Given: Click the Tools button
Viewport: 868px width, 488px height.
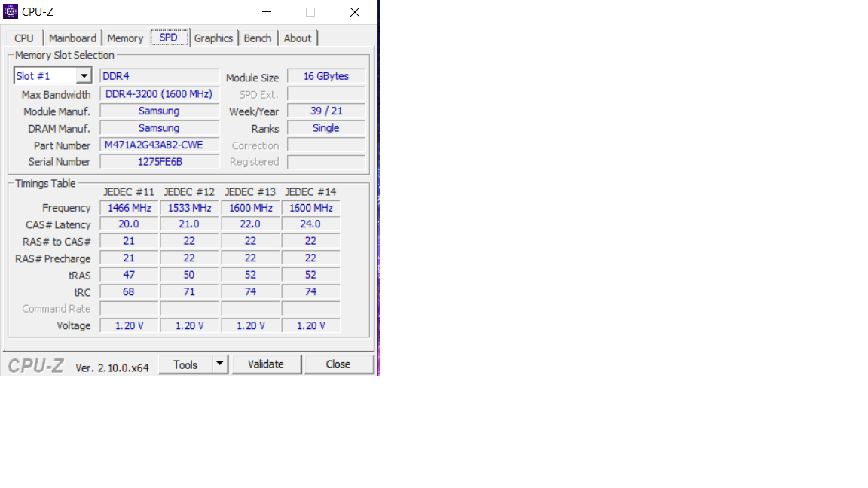Looking at the screenshot, I should [x=185, y=364].
